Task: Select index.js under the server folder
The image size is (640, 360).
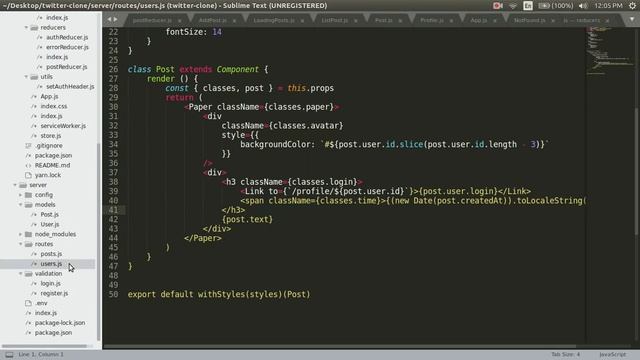Action: 46,313
